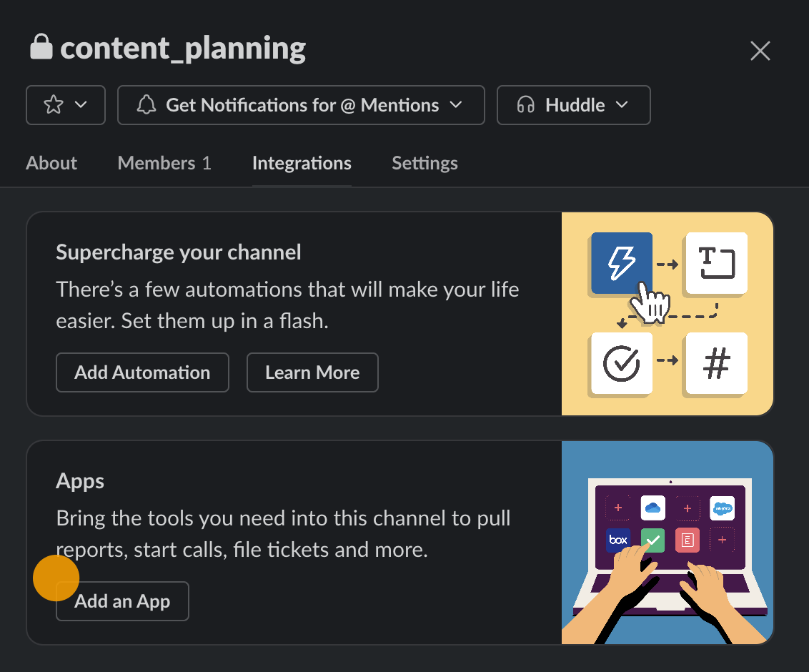809x672 pixels.
Task: Expand the Huddle dropdown chevron
Action: [x=622, y=105]
